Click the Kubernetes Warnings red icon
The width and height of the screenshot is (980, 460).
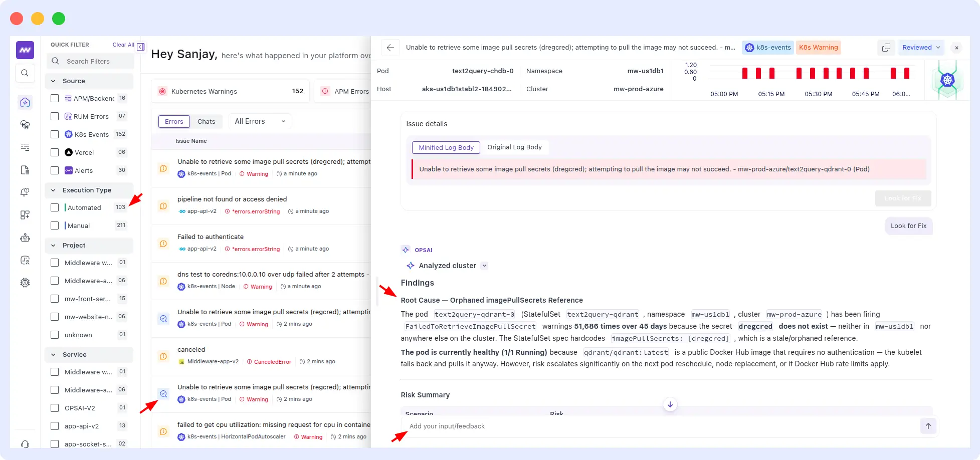click(162, 91)
